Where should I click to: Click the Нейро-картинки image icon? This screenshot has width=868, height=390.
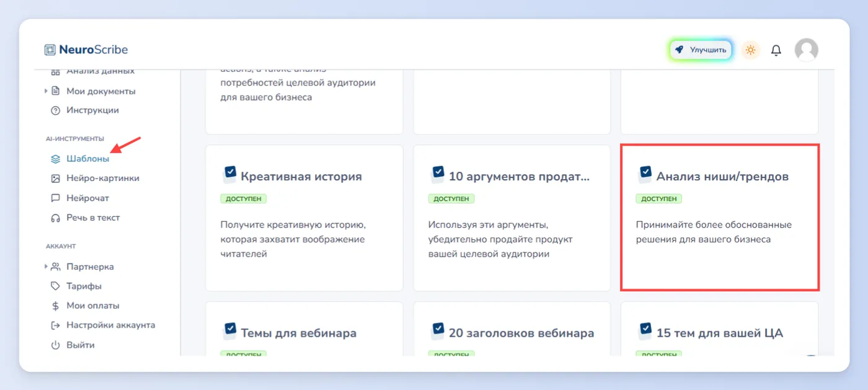click(55, 179)
